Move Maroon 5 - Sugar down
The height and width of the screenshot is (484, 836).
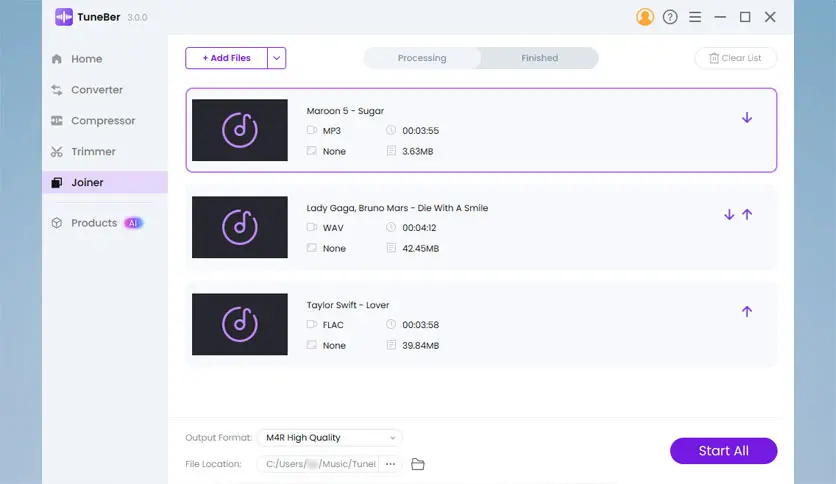tap(747, 117)
